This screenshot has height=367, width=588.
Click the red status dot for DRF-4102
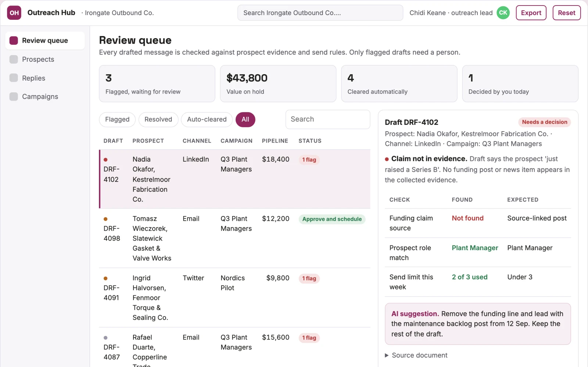pos(105,159)
